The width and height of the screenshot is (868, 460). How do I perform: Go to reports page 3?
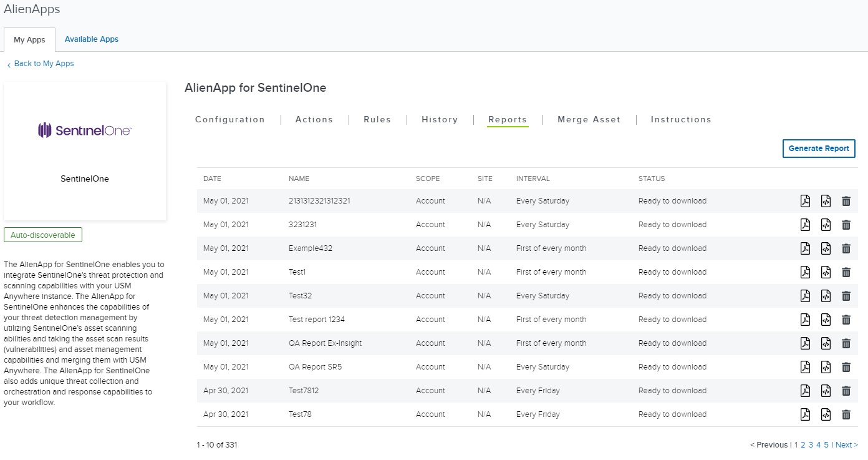click(x=811, y=445)
